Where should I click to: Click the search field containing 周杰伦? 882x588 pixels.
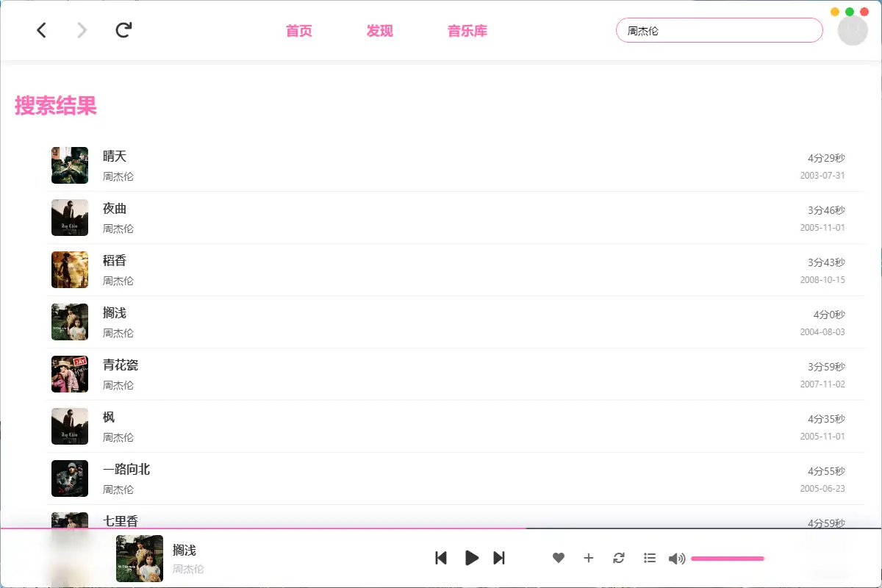pos(719,30)
